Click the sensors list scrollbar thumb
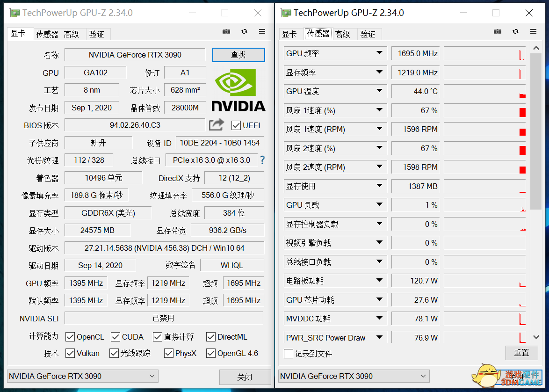The height and width of the screenshot is (392, 549). pos(536,131)
